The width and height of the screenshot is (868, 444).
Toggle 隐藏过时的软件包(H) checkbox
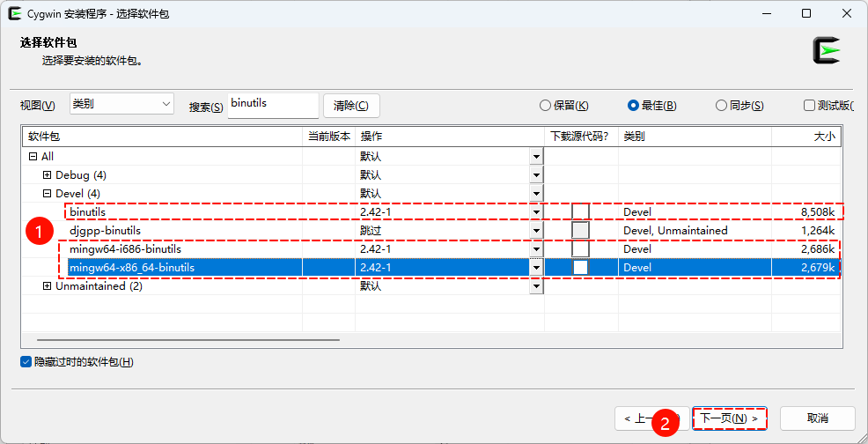click(26, 362)
